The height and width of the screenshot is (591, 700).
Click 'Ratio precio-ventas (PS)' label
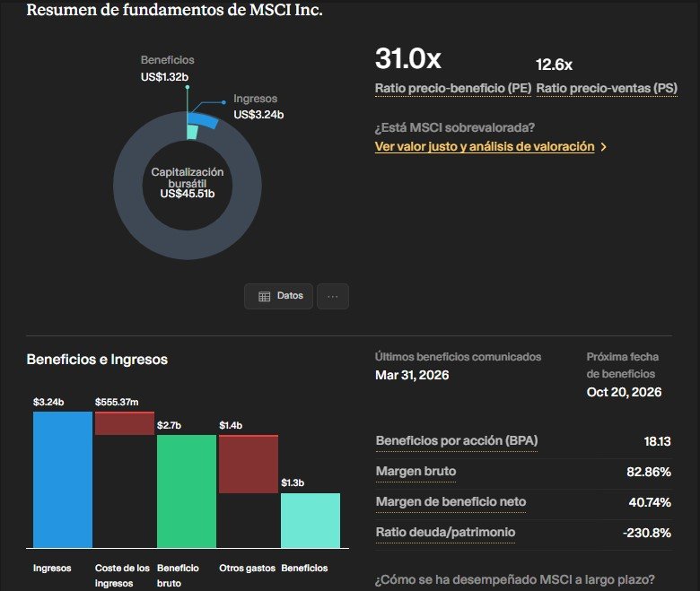(x=607, y=88)
